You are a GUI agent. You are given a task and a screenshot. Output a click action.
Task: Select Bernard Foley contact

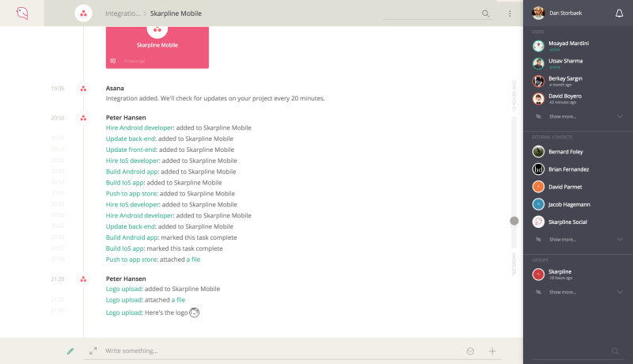(566, 152)
